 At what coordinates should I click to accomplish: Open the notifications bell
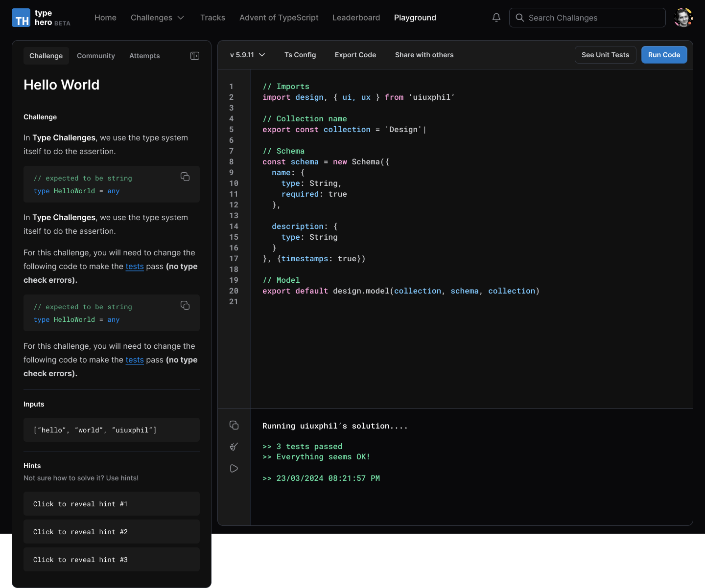click(496, 18)
